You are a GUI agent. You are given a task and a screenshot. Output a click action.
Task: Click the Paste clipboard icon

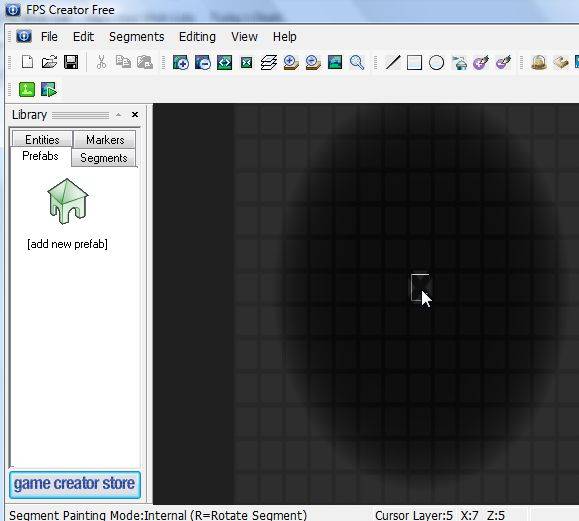[x=145, y=62]
